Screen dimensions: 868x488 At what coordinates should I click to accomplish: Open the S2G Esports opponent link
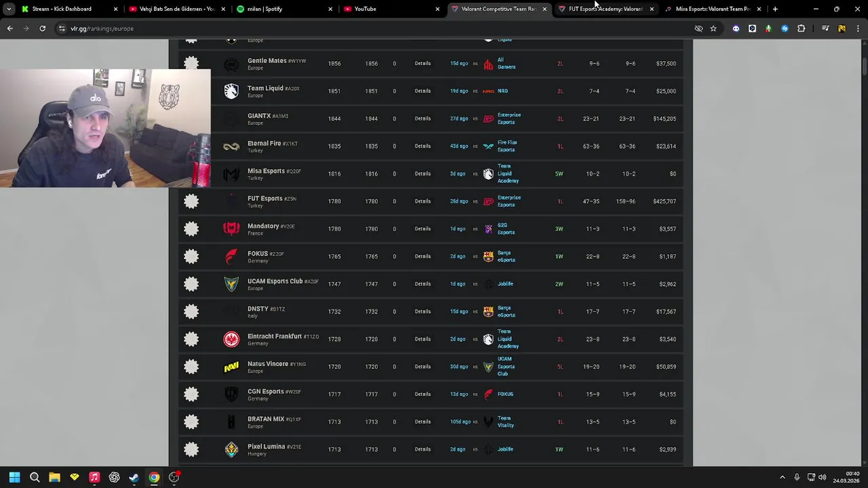coord(506,229)
